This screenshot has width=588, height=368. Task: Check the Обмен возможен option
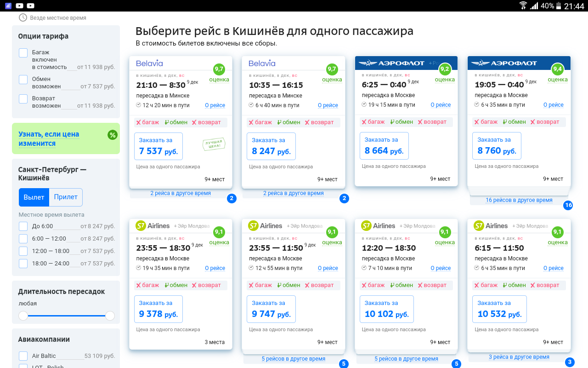[23, 79]
